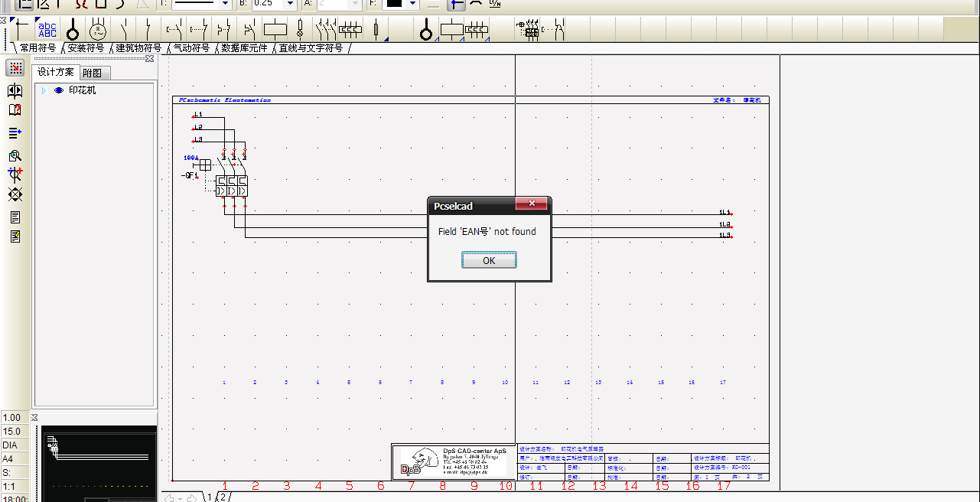This screenshot has height=502, width=980.
Task: Click the overview thumbnail preview window
Action: point(99,464)
